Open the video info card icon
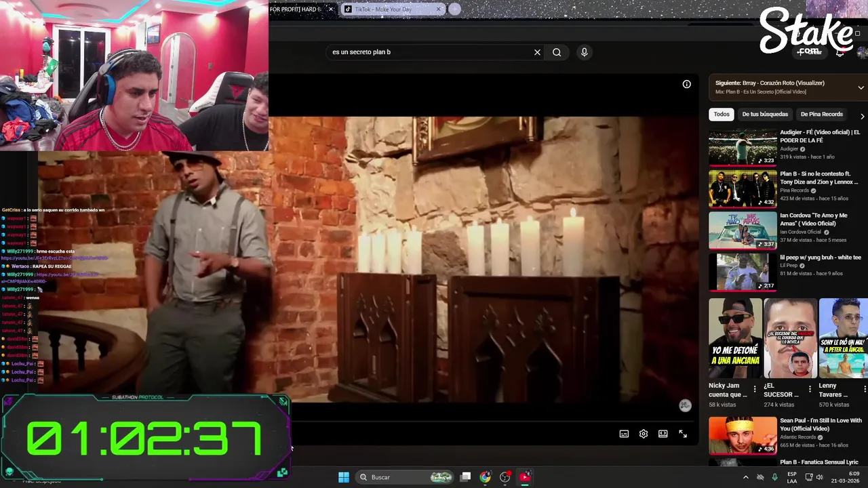The height and width of the screenshot is (488, 868). (686, 84)
